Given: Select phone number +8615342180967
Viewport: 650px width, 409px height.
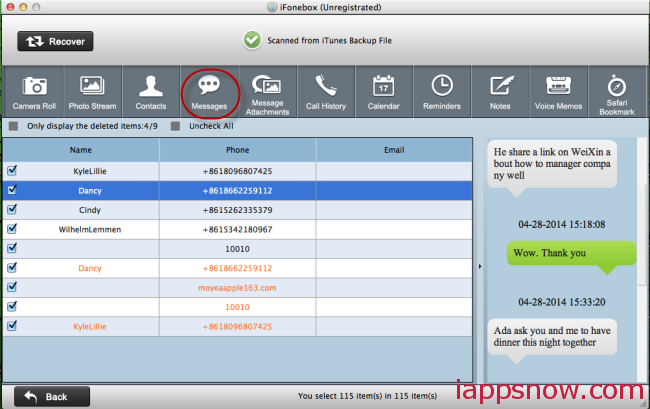Looking at the screenshot, I should (x=238, y=230).
